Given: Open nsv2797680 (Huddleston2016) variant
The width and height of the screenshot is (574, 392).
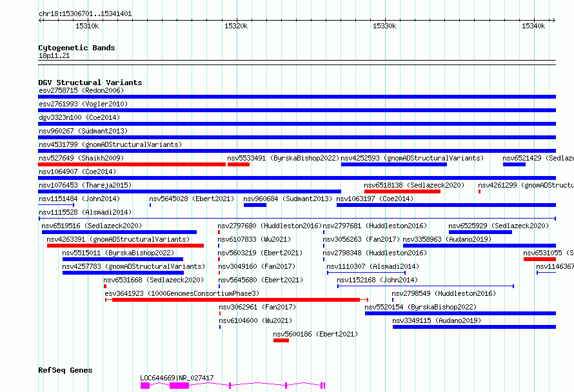Looking at the screenshot, I should [x=270, y=226].
